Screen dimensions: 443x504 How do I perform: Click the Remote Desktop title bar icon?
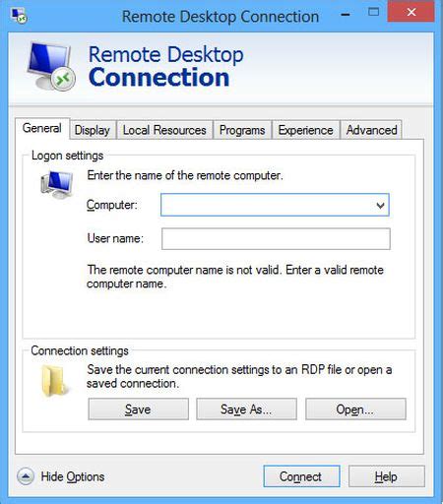click(x=19, y=16)
